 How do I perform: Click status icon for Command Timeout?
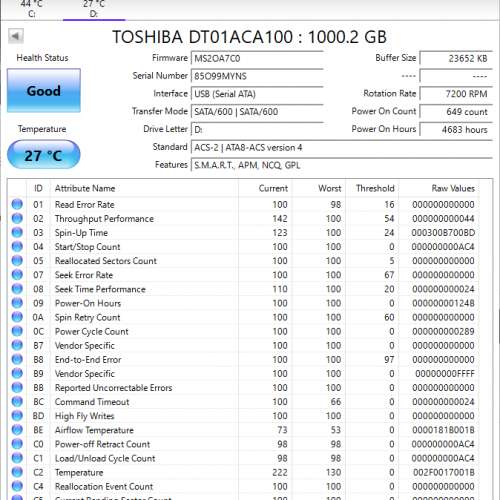click(x=17, y=402)
